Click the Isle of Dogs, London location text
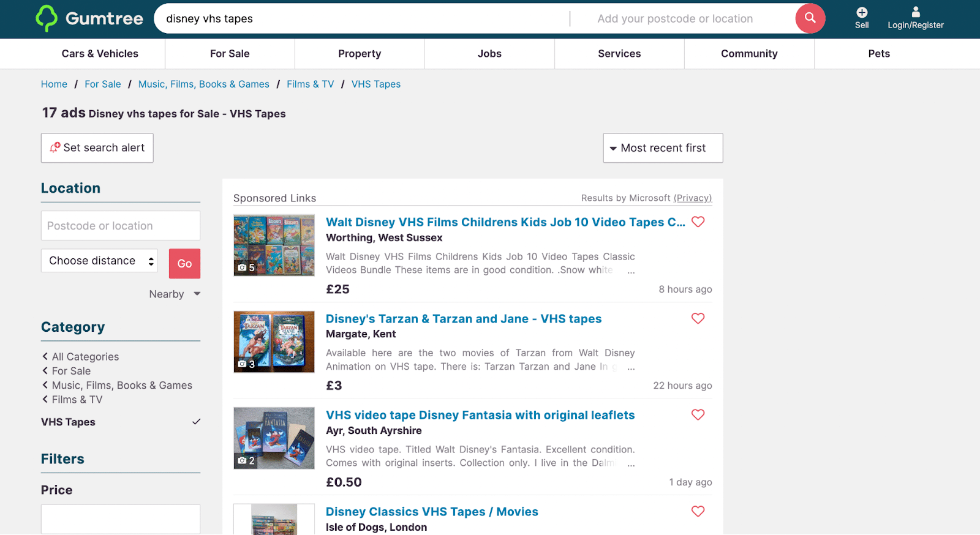Viewport: 980px width, 535px height. tap(376, 527)
